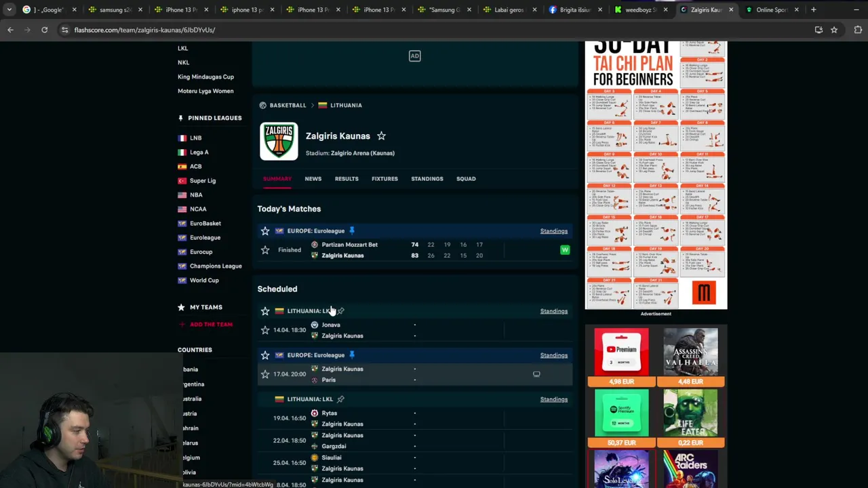868x488 pixels.
Task: Open Moteru Lyga Women league
Action: tap(205, 91)
